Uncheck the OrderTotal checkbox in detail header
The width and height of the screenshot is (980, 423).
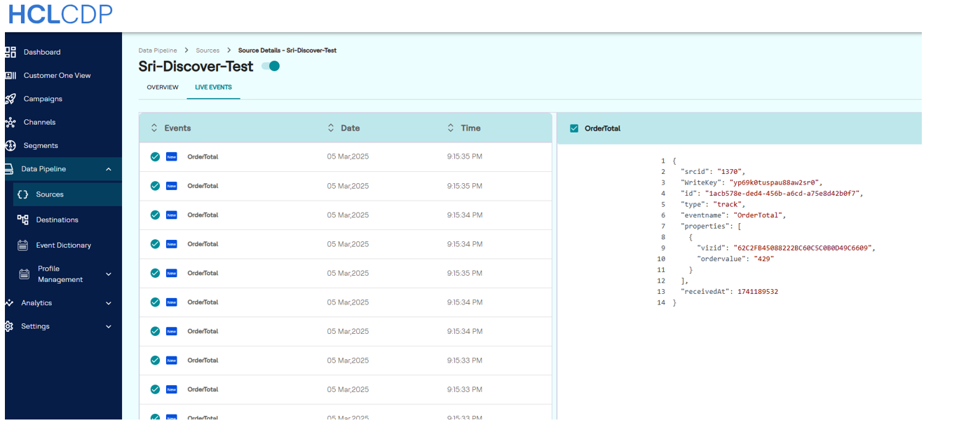click(x=574, y=128)
